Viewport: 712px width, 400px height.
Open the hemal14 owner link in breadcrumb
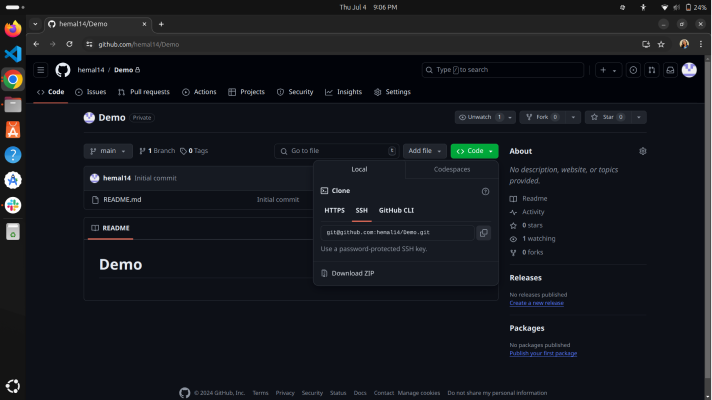(x=91, y=70)
